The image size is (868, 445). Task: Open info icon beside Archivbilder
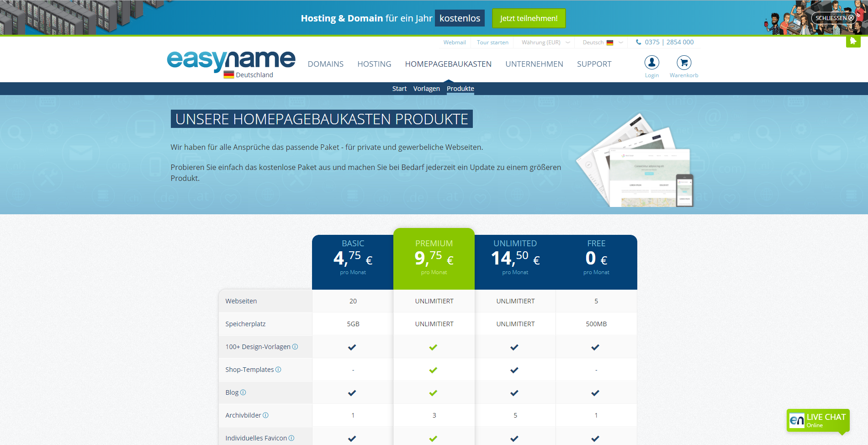coord(265,415)
